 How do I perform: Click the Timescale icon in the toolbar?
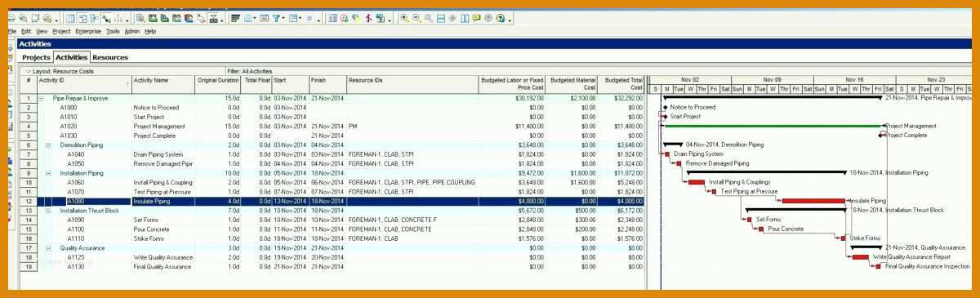[x=265, y=17]
